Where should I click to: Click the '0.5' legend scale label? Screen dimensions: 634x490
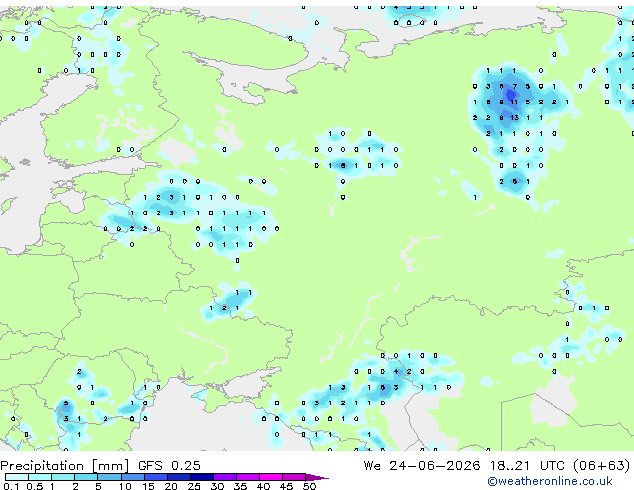tap(34, 486)
